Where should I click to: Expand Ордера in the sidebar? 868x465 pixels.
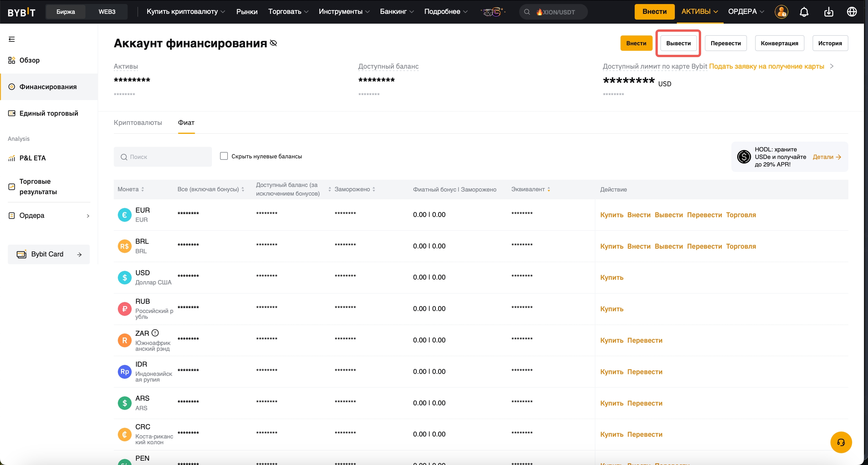(x=49, y=215)
